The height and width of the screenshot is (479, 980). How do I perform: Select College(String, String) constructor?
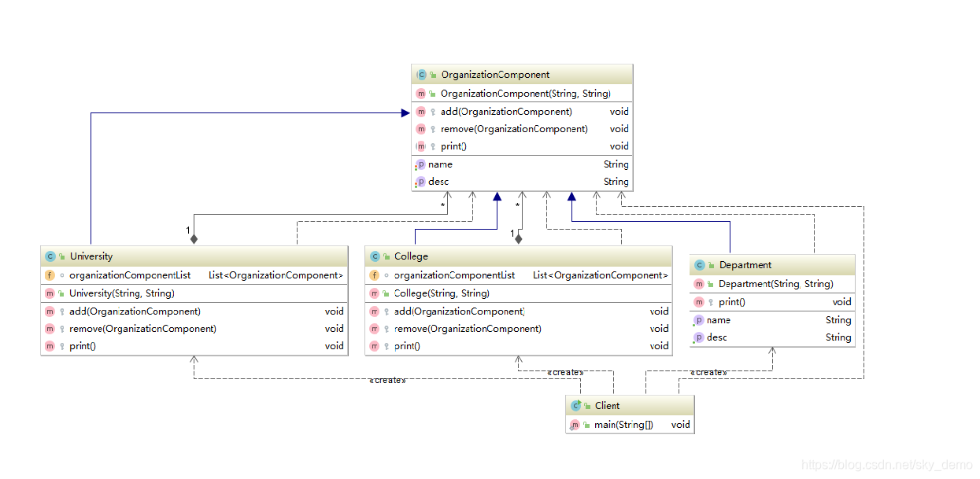[x=519, y=293]
